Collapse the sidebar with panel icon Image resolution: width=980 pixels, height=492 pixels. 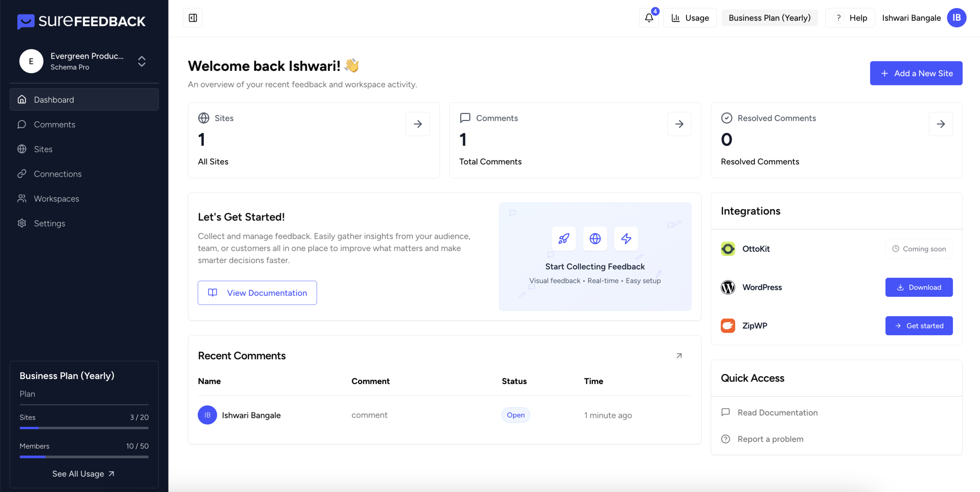coord(193,18)
